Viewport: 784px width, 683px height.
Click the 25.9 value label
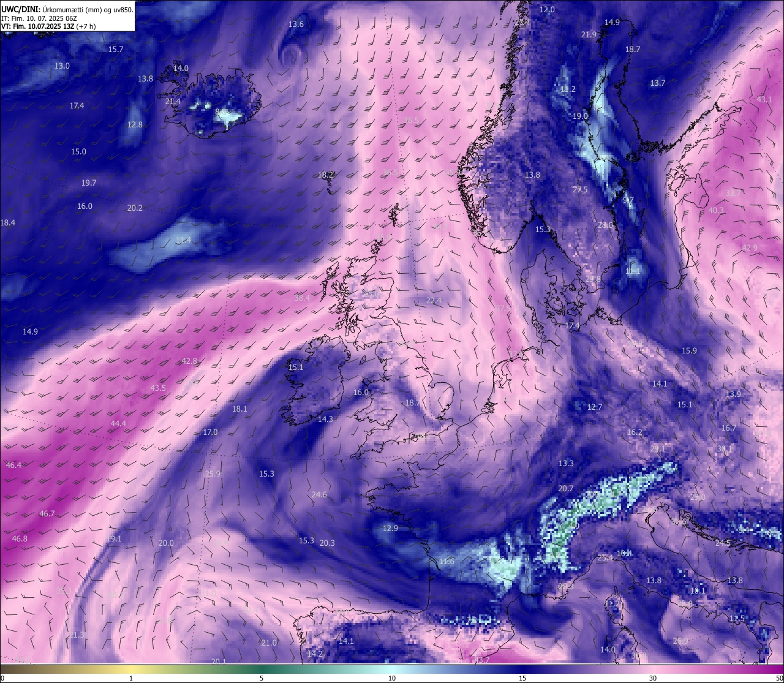coord(213,474)
